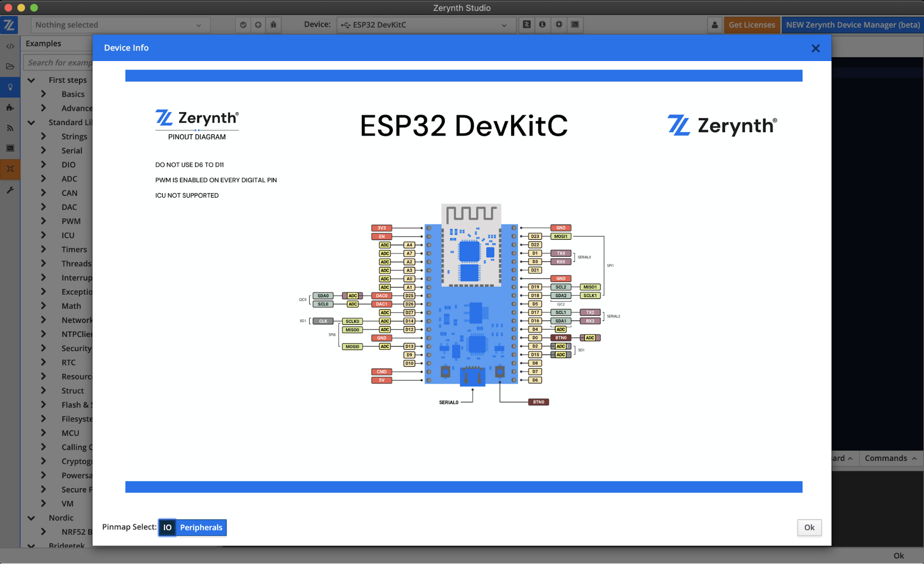Select the Timers example item

[74, 249]
